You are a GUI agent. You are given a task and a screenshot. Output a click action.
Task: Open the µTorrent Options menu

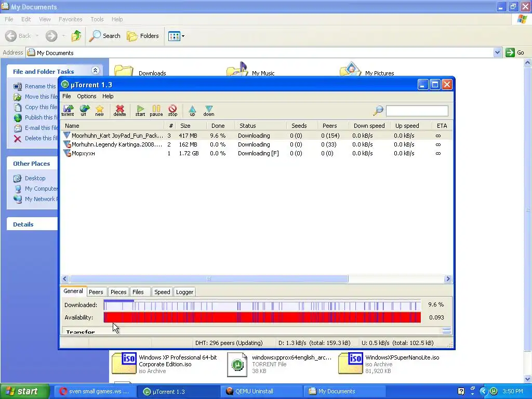87,96
